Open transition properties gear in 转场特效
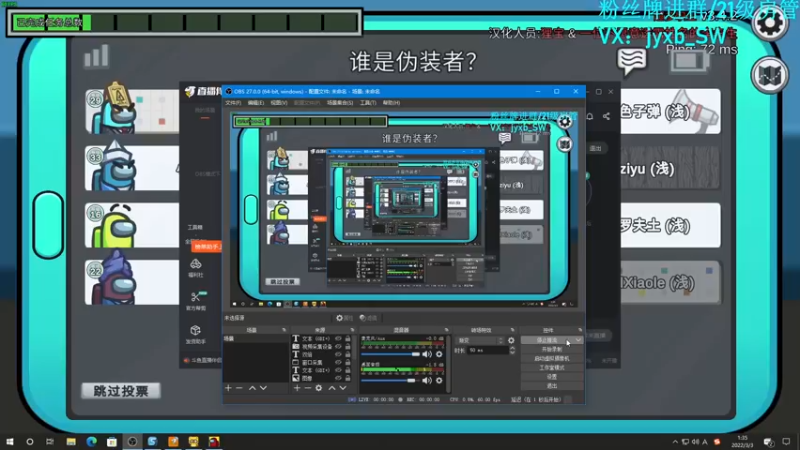Screen dimensions: 800x450 511,340
